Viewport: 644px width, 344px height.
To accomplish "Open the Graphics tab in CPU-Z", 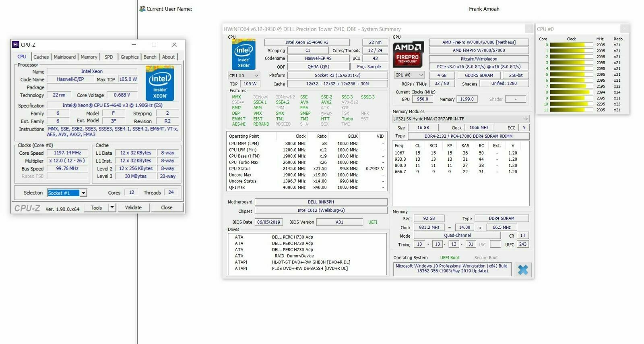I will pos(130,57).
